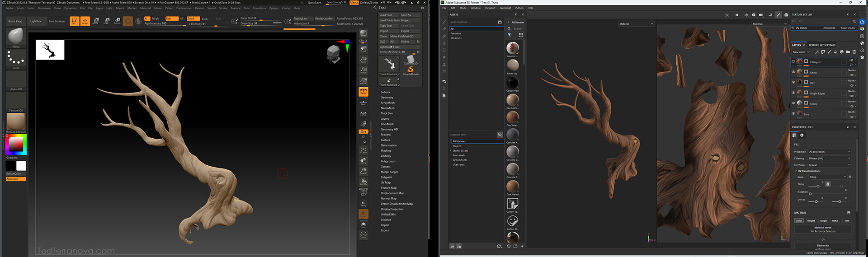Switch to the Texture Set Settings tab
Image resolution: width=868 pixels, height=257 pixels.
pos(822,45)
